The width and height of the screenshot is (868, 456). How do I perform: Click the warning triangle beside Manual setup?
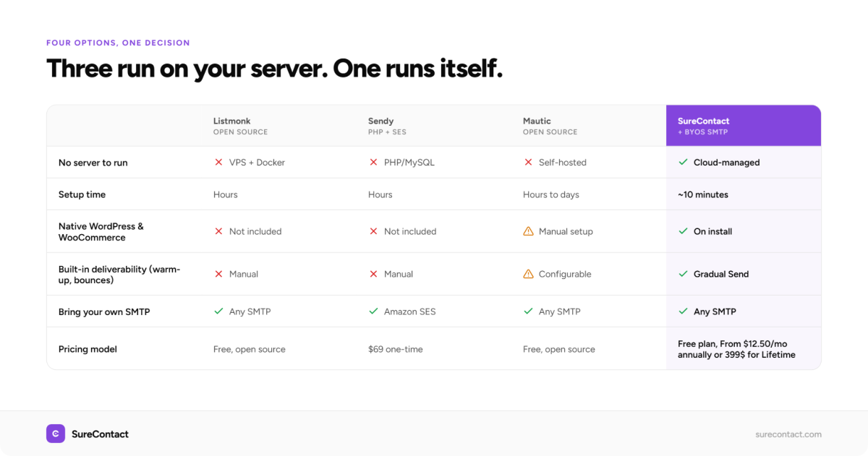click(x=528, y=231)
